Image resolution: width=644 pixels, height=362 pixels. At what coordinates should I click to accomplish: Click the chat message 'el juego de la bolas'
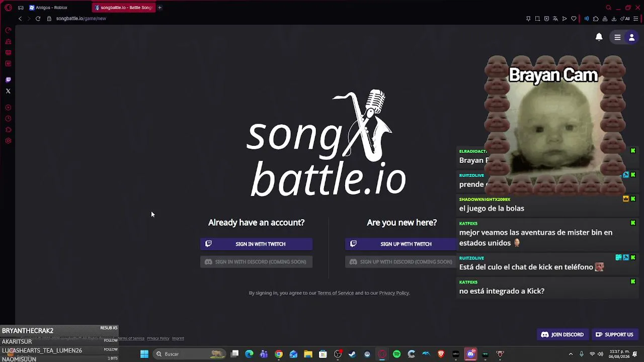492,209
